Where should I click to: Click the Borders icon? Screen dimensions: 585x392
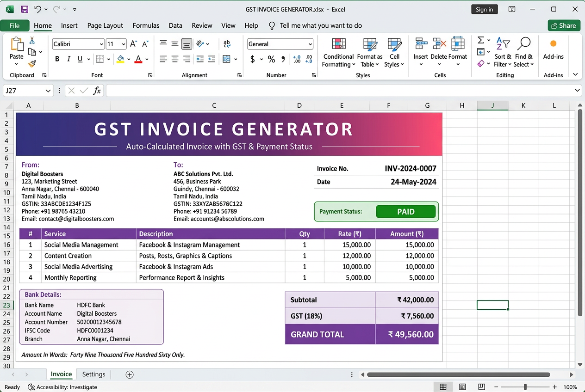(100, 59)
